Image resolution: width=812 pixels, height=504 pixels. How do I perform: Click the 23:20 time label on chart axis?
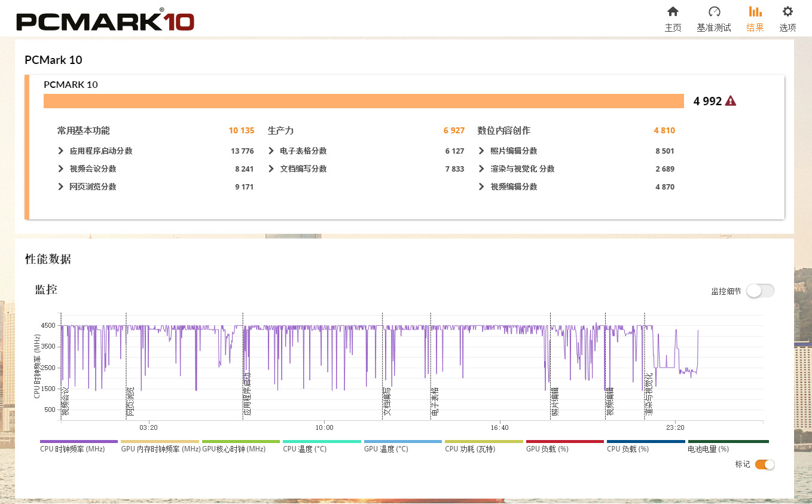coord(675,427)
